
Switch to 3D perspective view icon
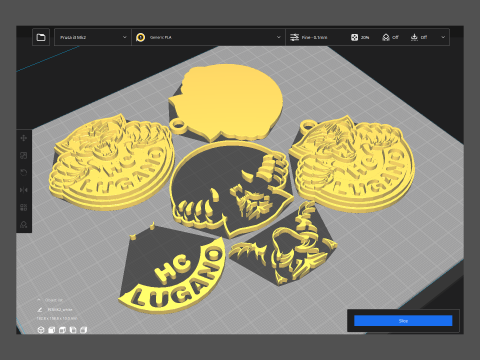(x=41, y=330)
